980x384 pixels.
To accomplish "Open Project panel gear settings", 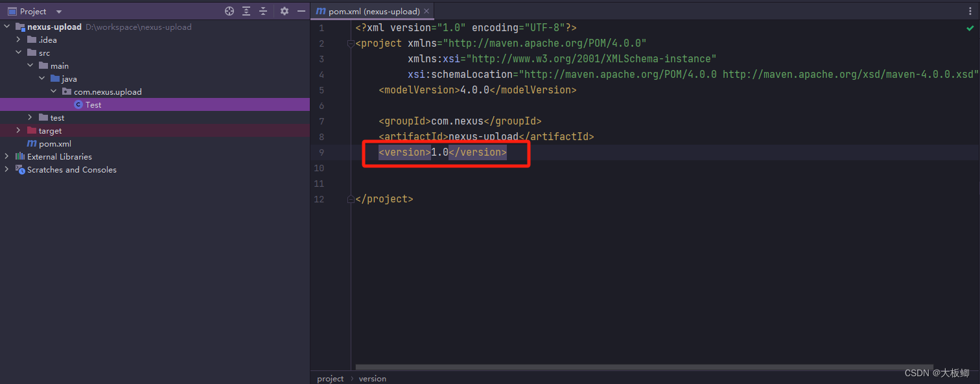I will point(284,11).
